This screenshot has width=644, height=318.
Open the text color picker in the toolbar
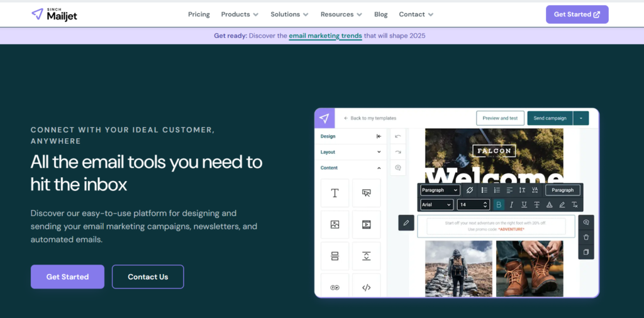549,204
